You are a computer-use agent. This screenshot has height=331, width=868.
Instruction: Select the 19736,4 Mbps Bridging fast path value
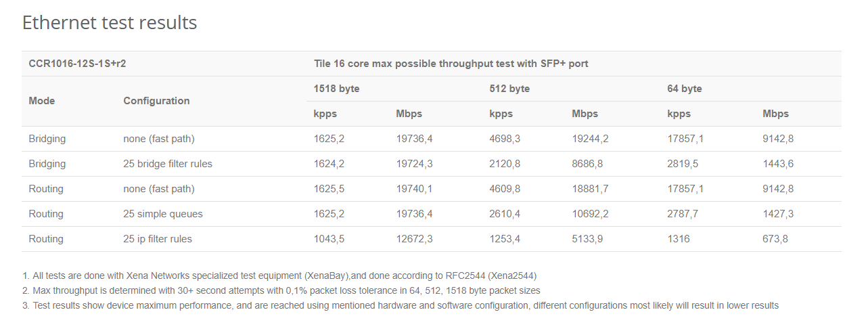[414, 139]
